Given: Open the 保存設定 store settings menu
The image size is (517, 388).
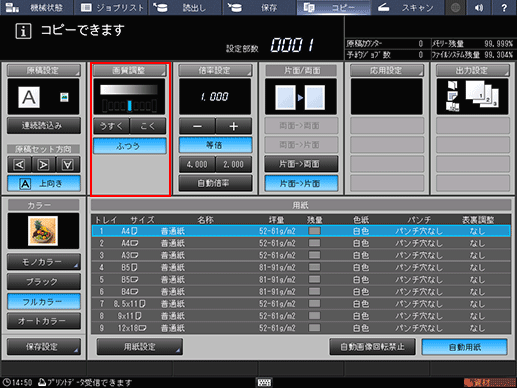Looking at the screenshot, I should click(x=44, y=347).
